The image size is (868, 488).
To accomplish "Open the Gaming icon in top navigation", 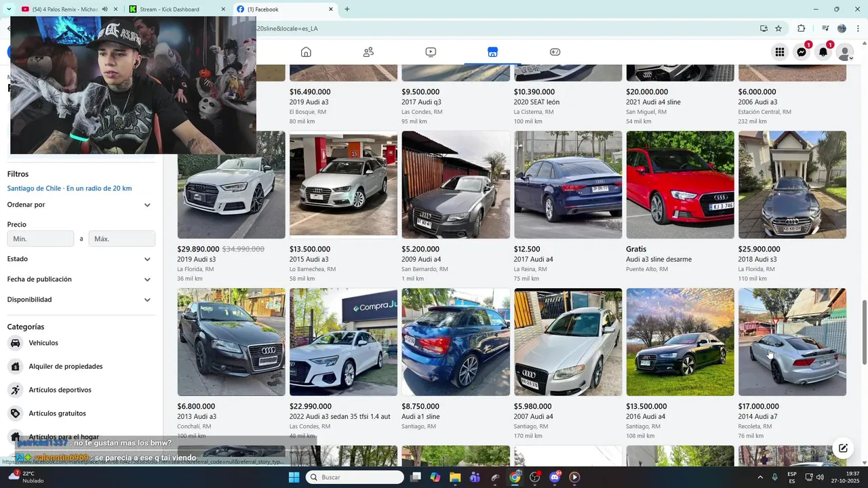I will point(555,52).
